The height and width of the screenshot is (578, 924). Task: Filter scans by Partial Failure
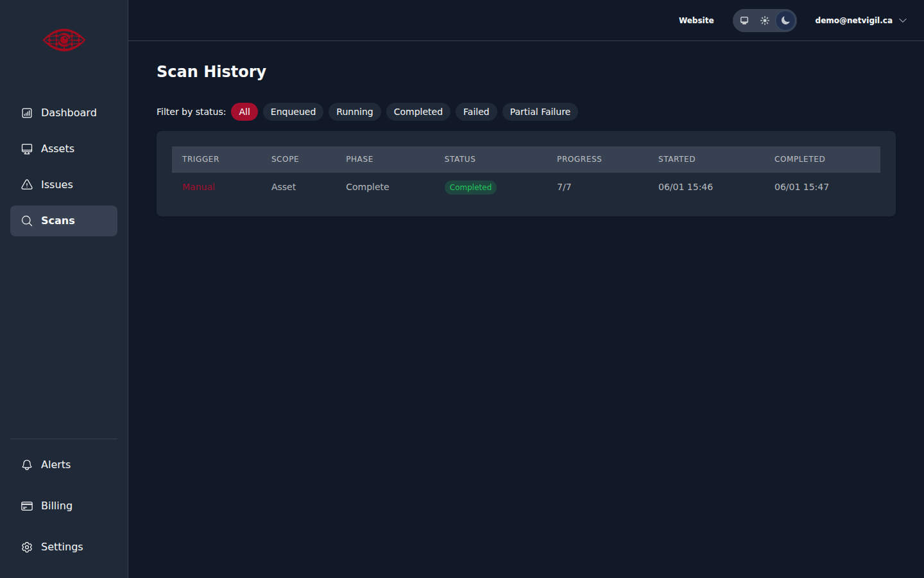(x=540, y=112)
